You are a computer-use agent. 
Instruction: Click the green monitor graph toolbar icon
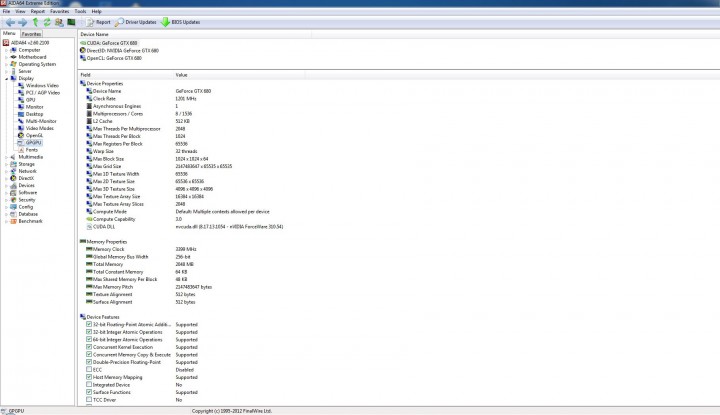click(71, 22)
